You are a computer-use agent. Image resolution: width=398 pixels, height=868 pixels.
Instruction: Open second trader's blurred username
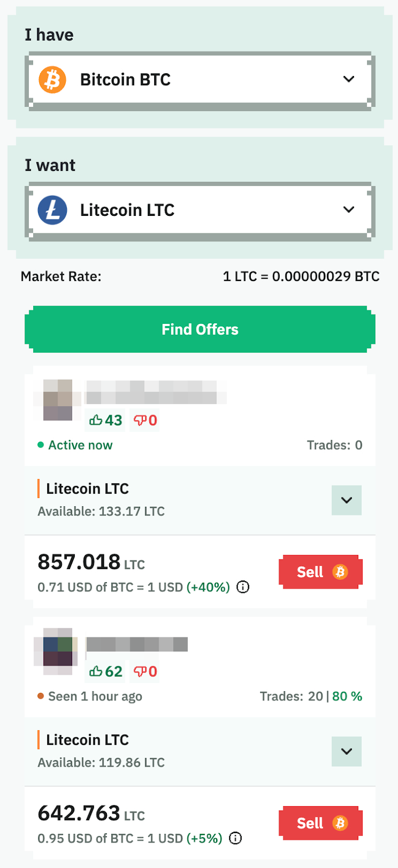[137, 644]
